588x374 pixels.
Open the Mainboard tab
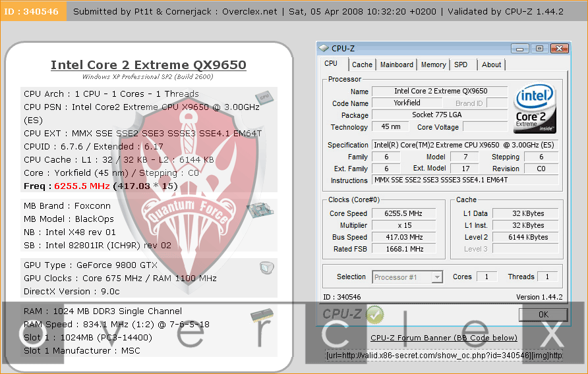(x=397, y=65)
